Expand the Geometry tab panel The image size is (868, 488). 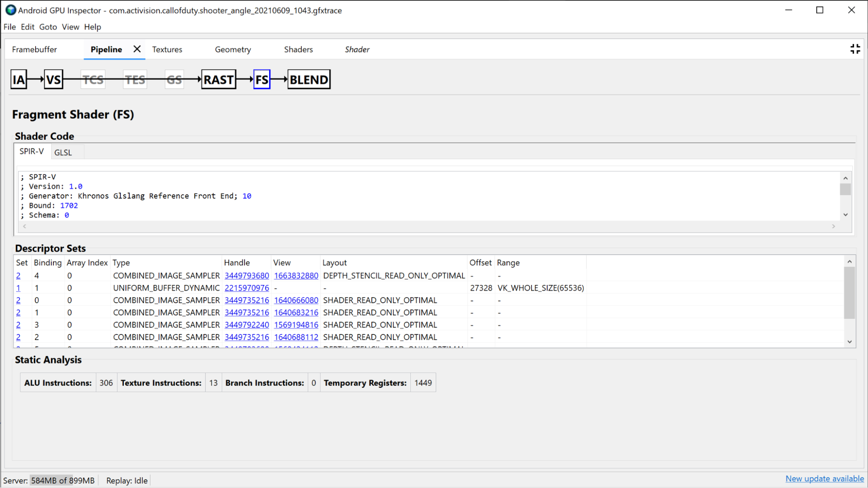click(x=232, y=49)
